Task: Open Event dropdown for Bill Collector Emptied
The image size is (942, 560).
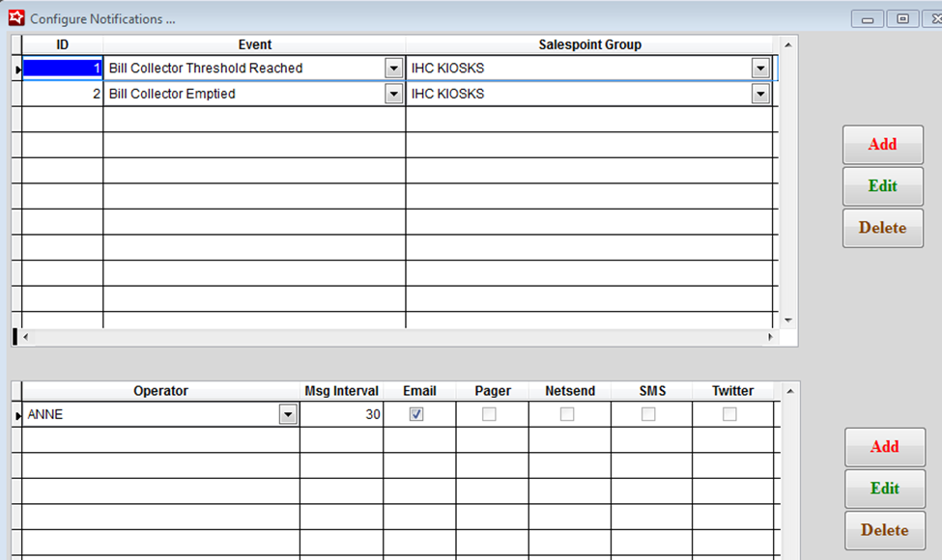Action: tap(393, 94)
